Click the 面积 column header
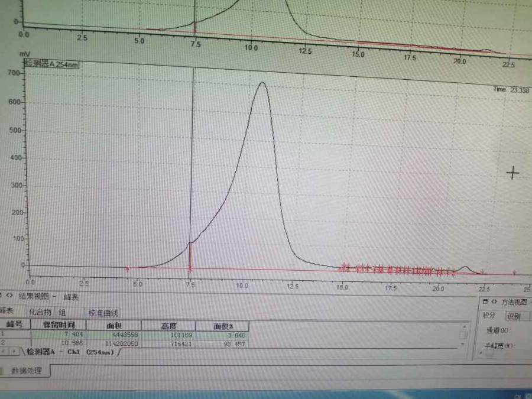 (x=113, y=326)
